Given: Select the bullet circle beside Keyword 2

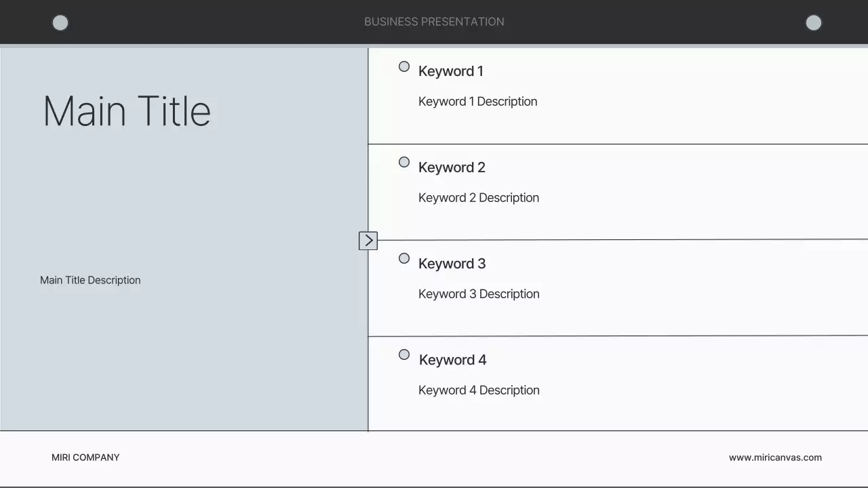Looking at the screenshot, I should point(404,162).
